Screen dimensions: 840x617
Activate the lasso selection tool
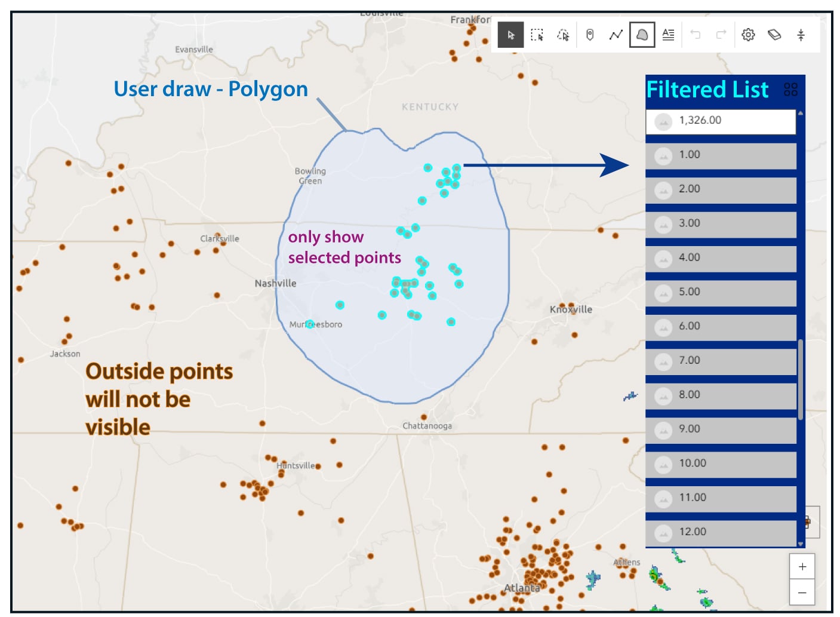tap(564, 35)
